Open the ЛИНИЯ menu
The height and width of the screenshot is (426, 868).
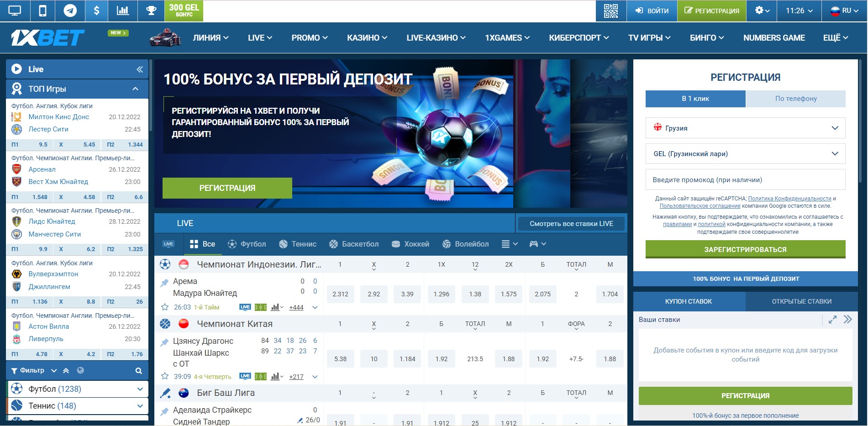click(x=210, y=38)
